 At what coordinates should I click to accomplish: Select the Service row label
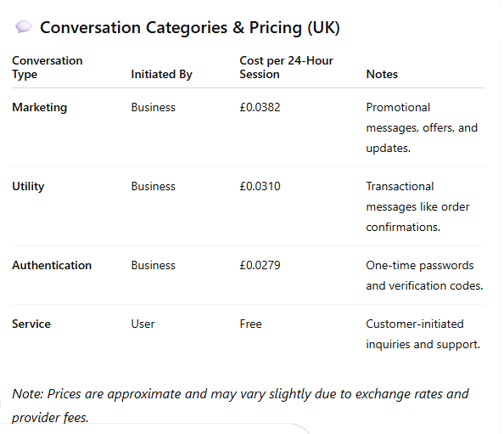point(31,324)
